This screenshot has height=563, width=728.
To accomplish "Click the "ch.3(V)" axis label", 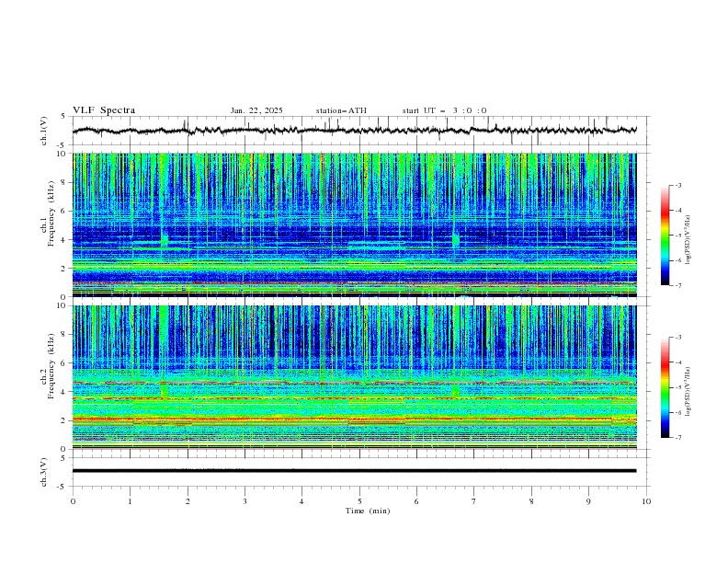I will (43, 472).
